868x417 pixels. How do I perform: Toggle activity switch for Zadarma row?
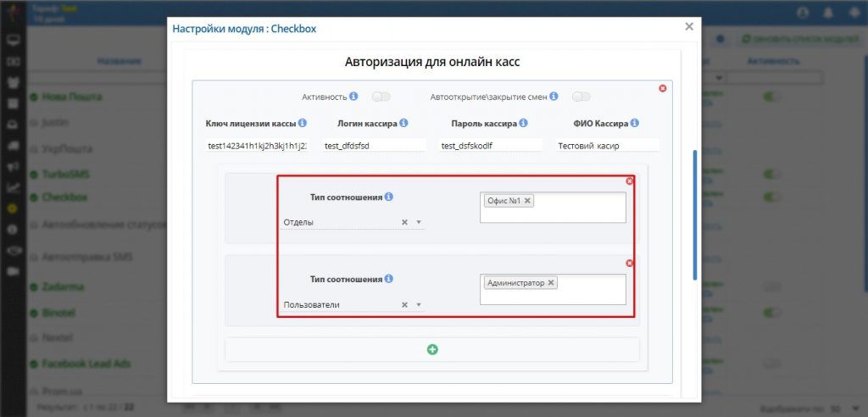coord(771,286)
